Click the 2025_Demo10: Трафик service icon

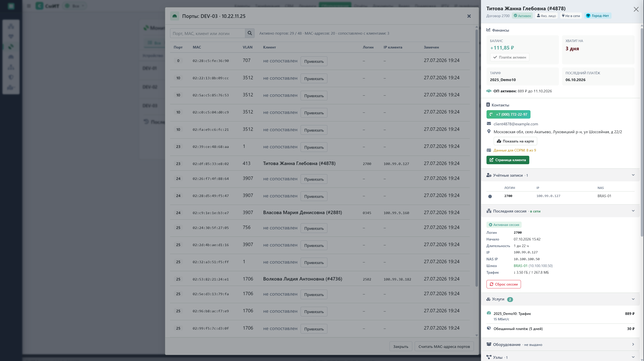(x=489, y=313)
